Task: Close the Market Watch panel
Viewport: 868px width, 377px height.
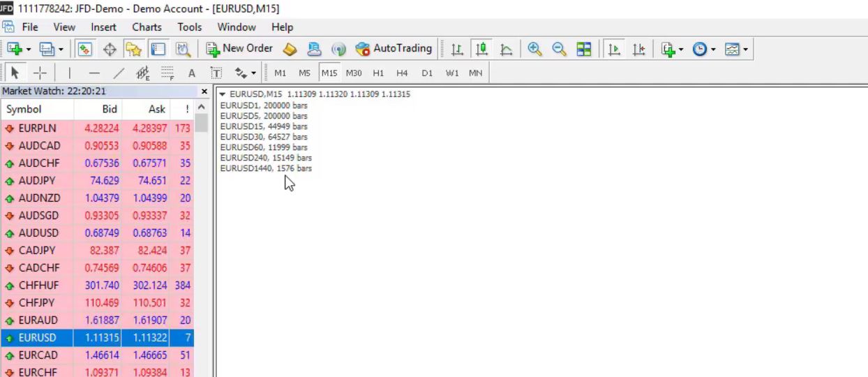Action: (x=204, y=91)
